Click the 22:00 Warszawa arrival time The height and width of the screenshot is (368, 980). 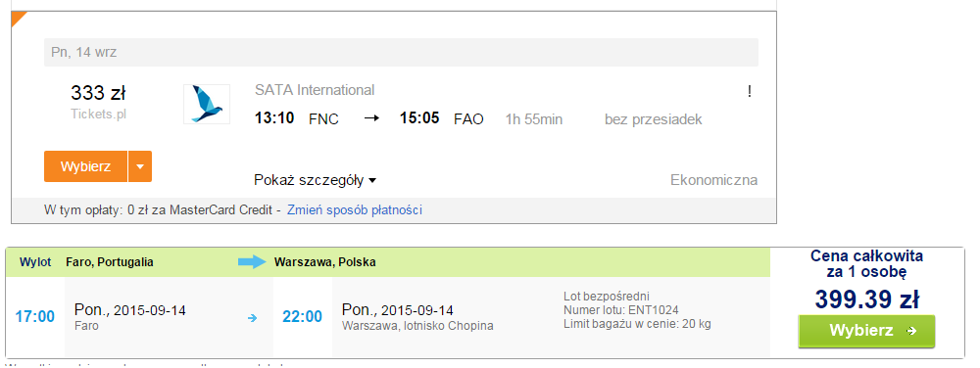click(303, 317)
